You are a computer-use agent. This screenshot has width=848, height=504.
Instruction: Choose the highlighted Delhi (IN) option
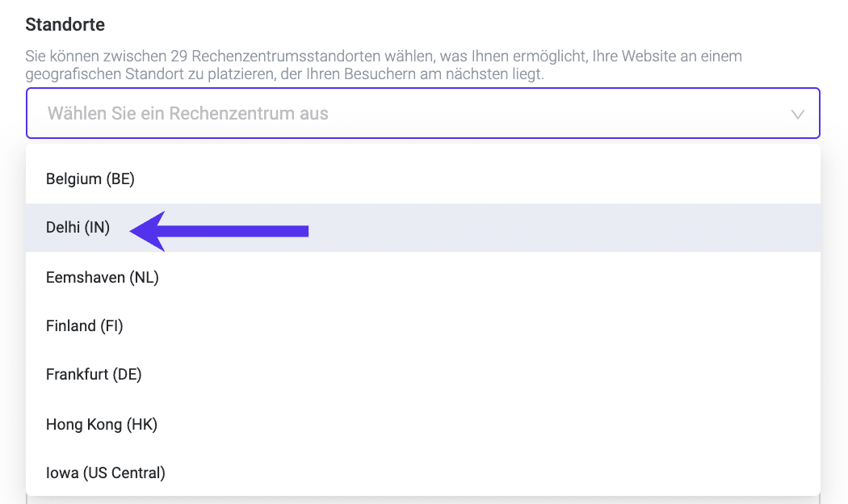coord(78,229)
